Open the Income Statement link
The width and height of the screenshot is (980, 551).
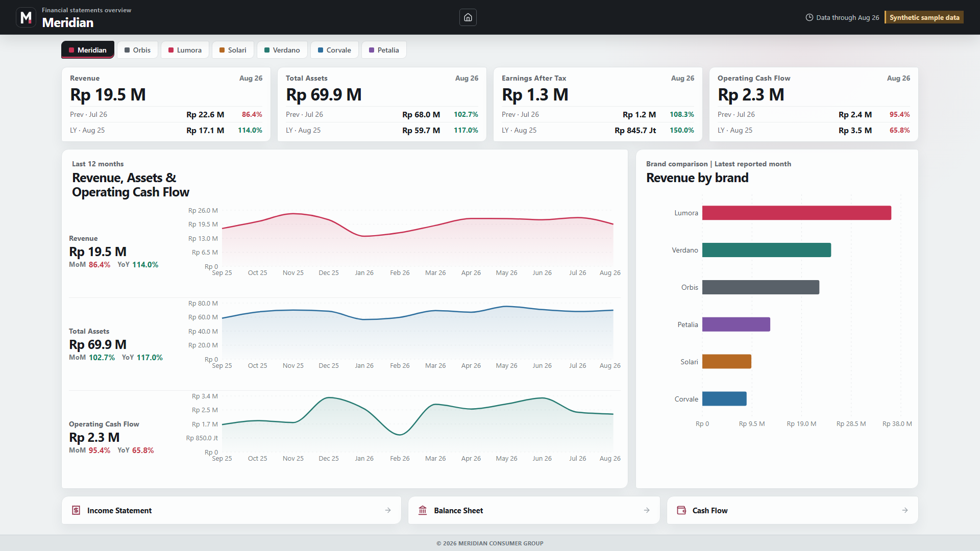tap(231, 510)
